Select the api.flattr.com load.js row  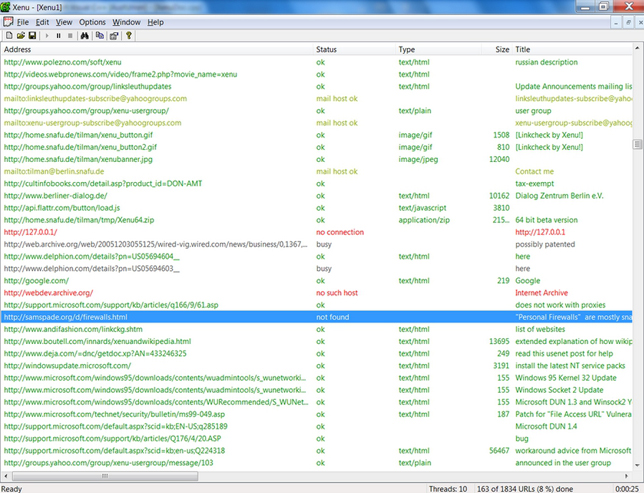point(316,208)
